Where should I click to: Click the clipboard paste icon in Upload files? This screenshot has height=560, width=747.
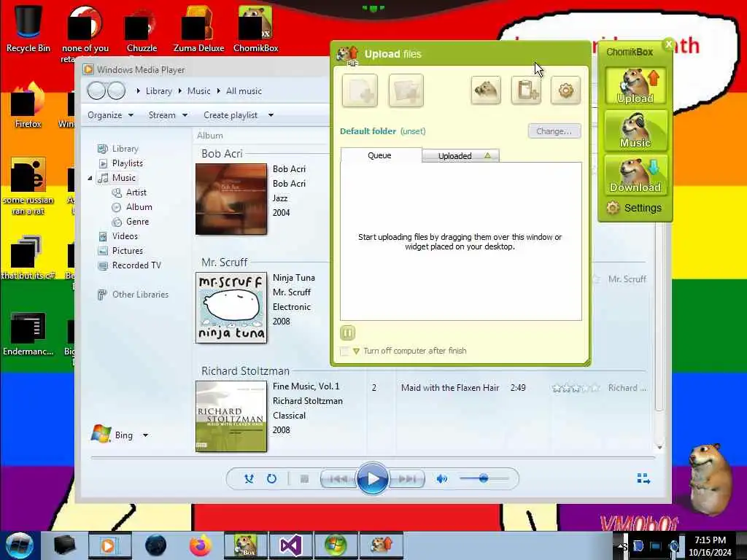point(526,90)
